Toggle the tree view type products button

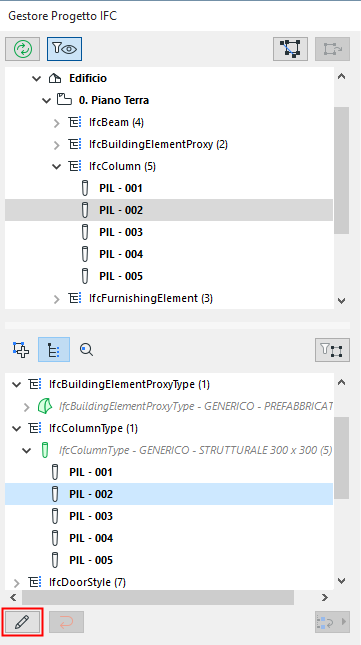[x=54, y=350]
